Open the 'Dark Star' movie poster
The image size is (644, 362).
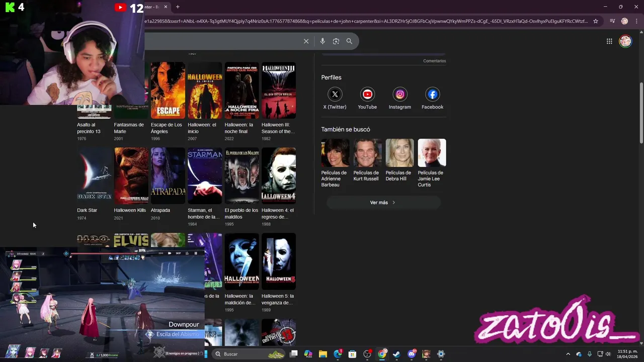tap(94, 176)
